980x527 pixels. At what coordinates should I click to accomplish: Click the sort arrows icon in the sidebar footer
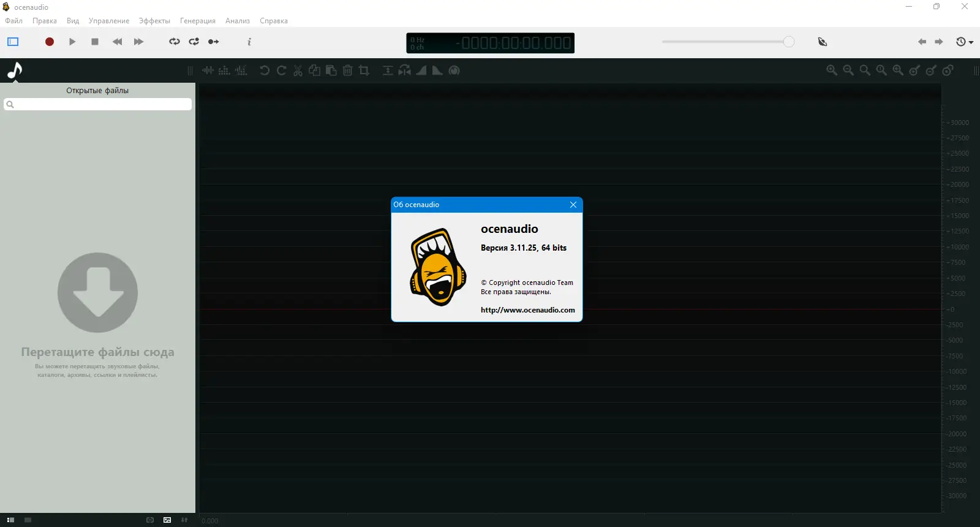click(x=184, y=520)
